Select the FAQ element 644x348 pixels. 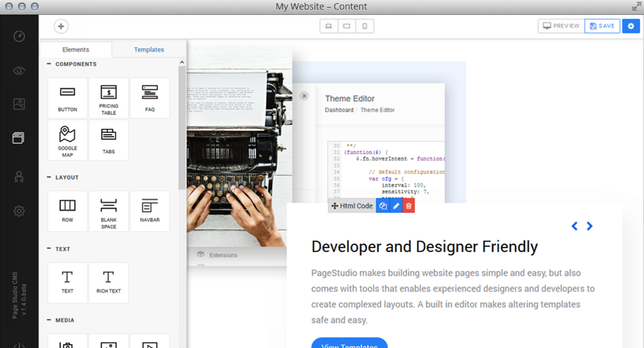[150, 98]
